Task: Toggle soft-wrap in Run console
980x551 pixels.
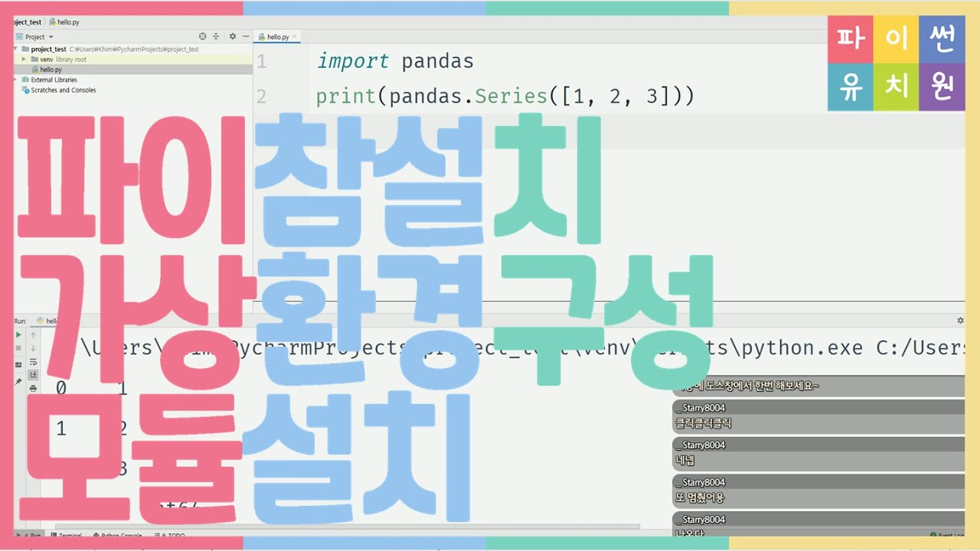Action: (33, 361)
